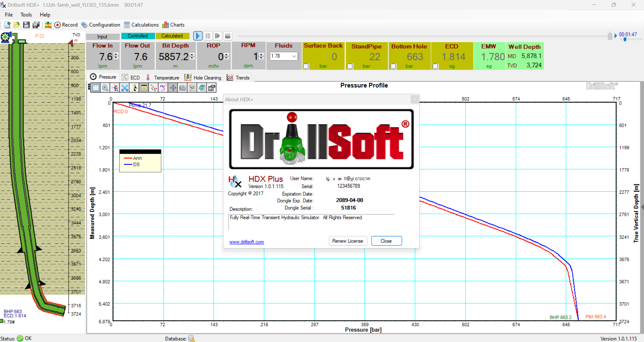Select the magnifier zoom tool on chart toolbar
The image size is (644, 342).
pyautogui.click(x=105, y=88)
